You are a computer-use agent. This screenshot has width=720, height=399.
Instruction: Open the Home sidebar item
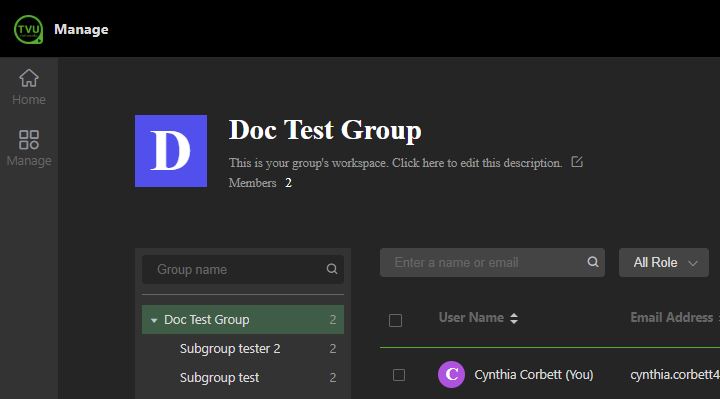[28, 87]
